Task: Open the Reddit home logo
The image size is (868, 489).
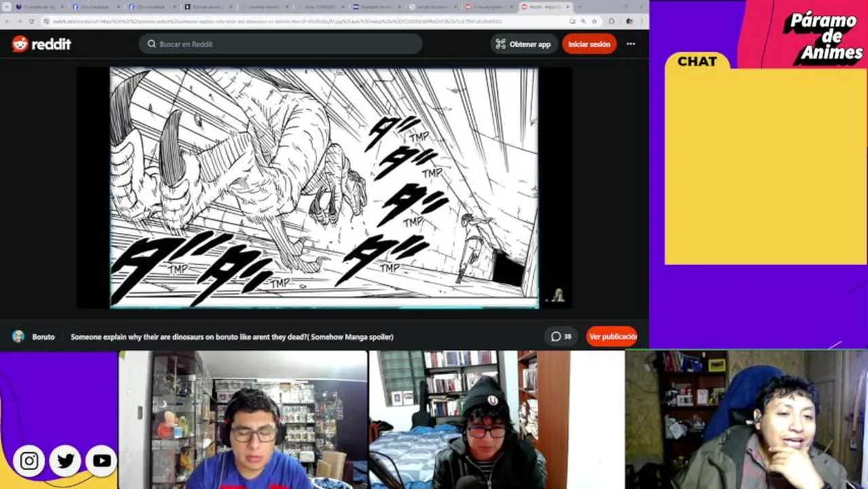Action: (x=41, y=44)
